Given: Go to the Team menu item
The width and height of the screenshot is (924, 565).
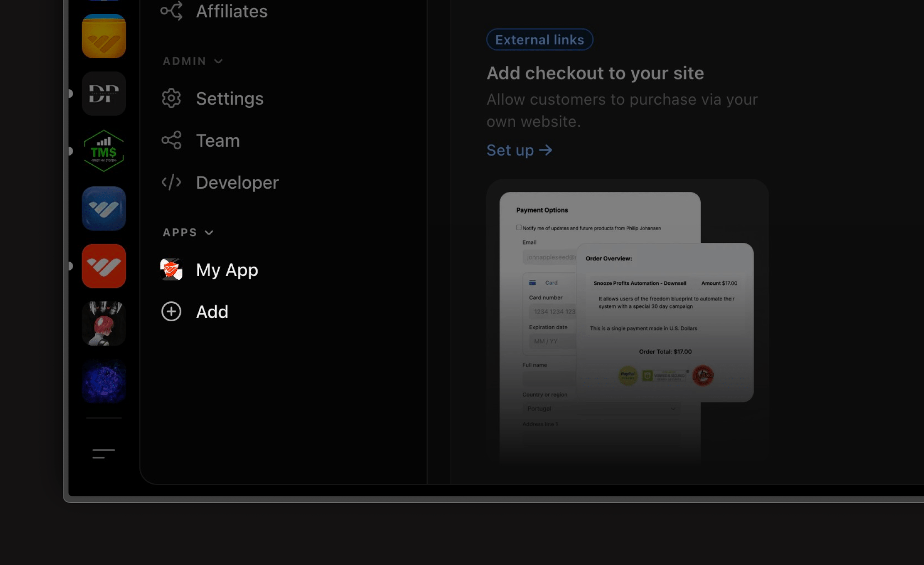Looking at the screenshot, I should (x=217, y=140).
